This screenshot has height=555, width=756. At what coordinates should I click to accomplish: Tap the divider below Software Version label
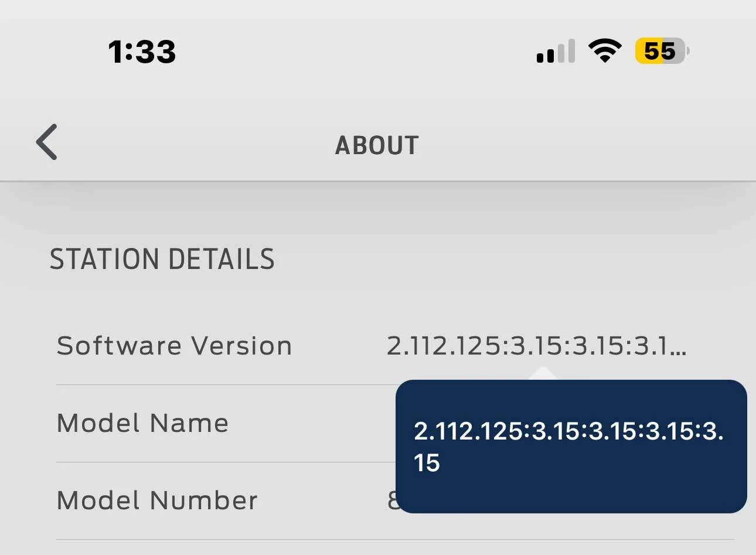pyautogui.click(x=223, y=385)
